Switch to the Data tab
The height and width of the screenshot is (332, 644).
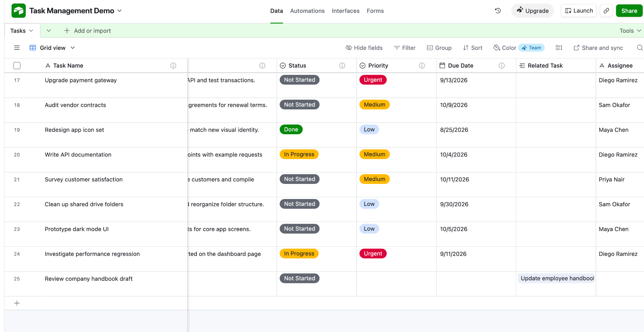276,11
